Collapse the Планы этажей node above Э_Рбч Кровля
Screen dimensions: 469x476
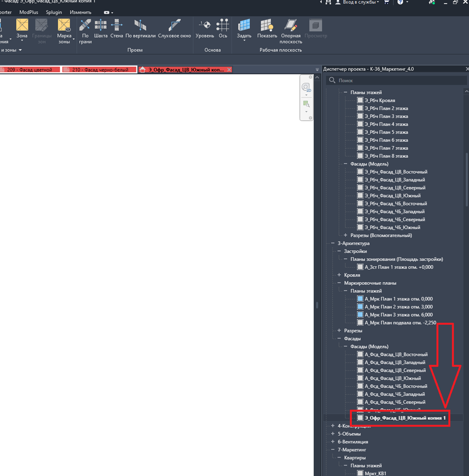345,92
